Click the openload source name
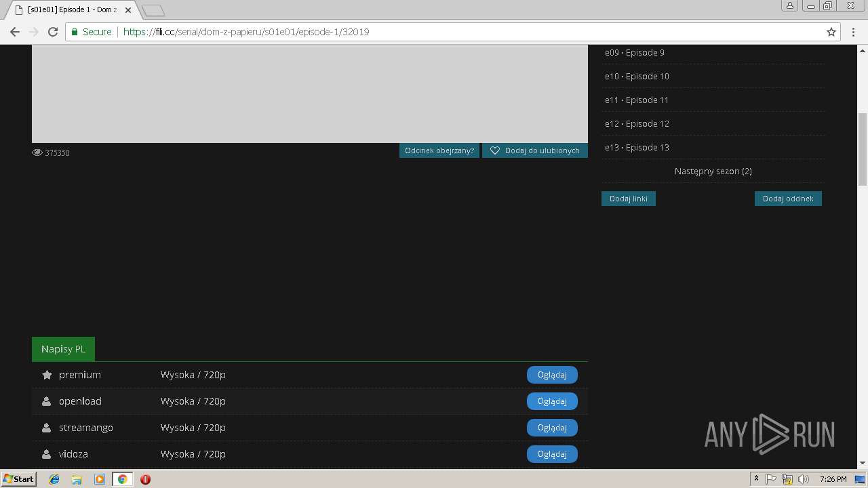Image resolution: width=868 pixels, height=488 pixels. (x=80, y=401)
